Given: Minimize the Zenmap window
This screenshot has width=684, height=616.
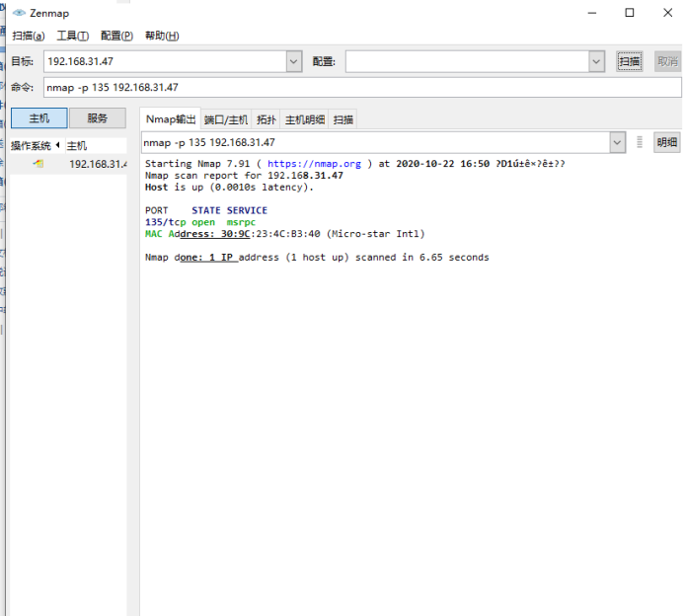Looking at the screenshot, I should (x=592, y=13).
